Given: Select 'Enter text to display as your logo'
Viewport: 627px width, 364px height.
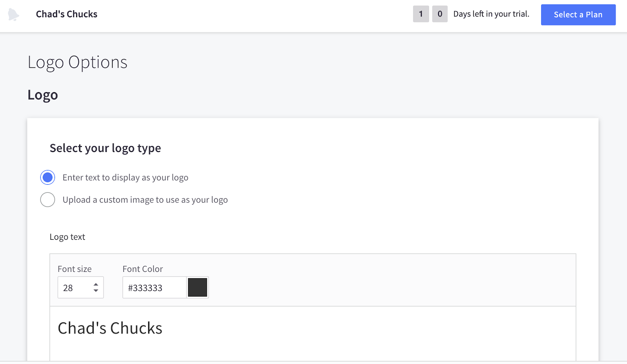Looking at the screenshot, I should 47,177.
